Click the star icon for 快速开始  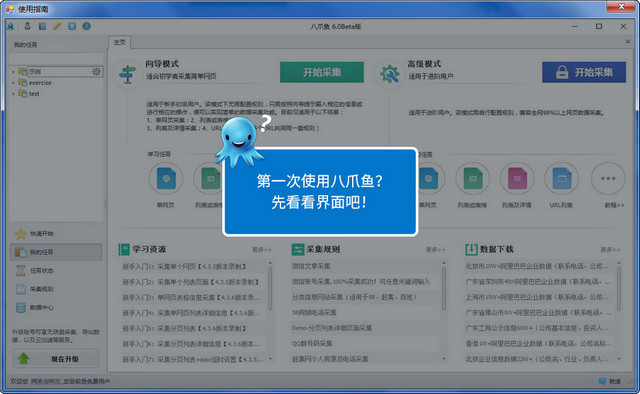pyautogui.click(x=21, y=234)
